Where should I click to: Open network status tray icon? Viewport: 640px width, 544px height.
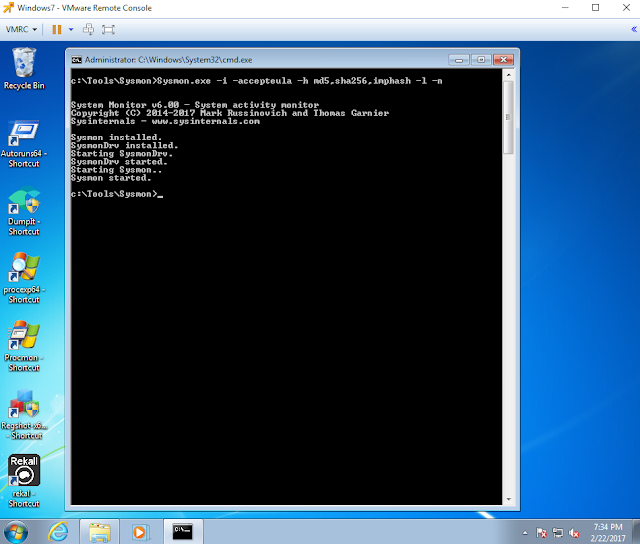(558, 533)
